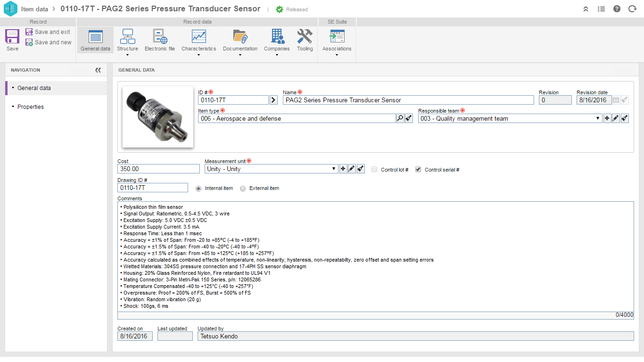Click the refresh icon in header
Image resolution: width=644 pixels, height=362 pixels.
[632, 9]
